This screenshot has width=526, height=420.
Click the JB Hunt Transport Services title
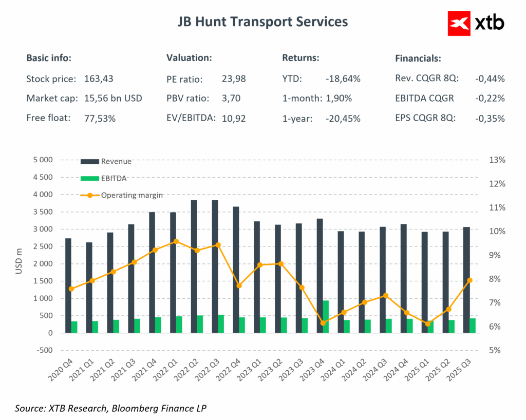point(262,22)
